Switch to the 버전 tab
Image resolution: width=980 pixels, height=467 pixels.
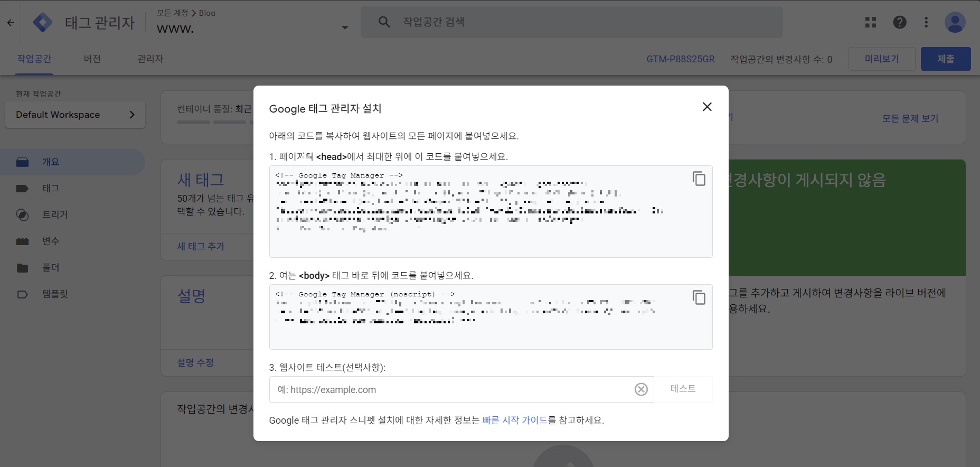[92, 59]
